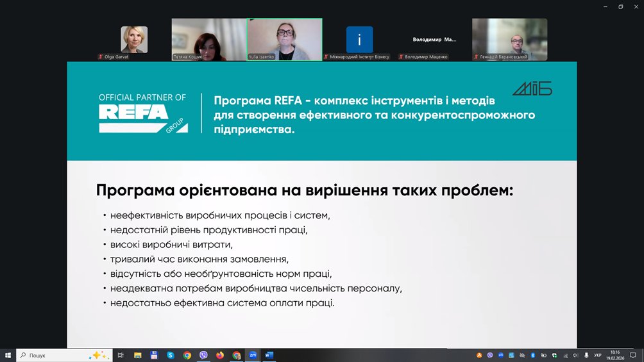Click the battery status tray icon
This screenshot has height=362, width=644.
[543, 355]
